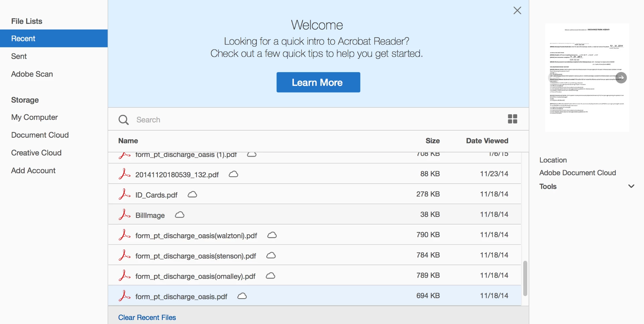Click the 38 KB size value
This screenshot has width=644, height=324.
(430, 214)
